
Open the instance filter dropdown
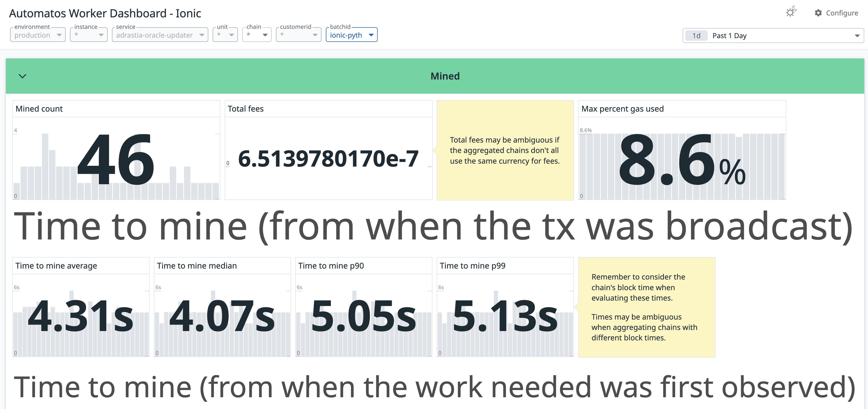[x=89, y=35]
